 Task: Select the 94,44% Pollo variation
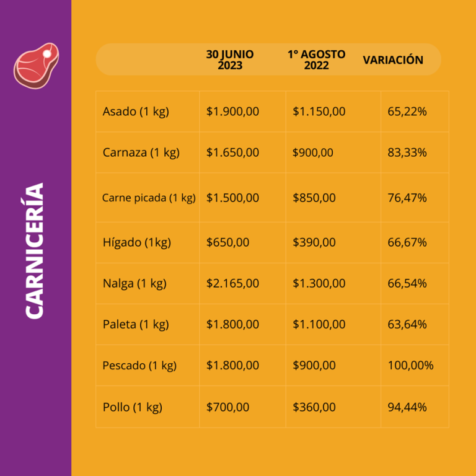[407, 407]
